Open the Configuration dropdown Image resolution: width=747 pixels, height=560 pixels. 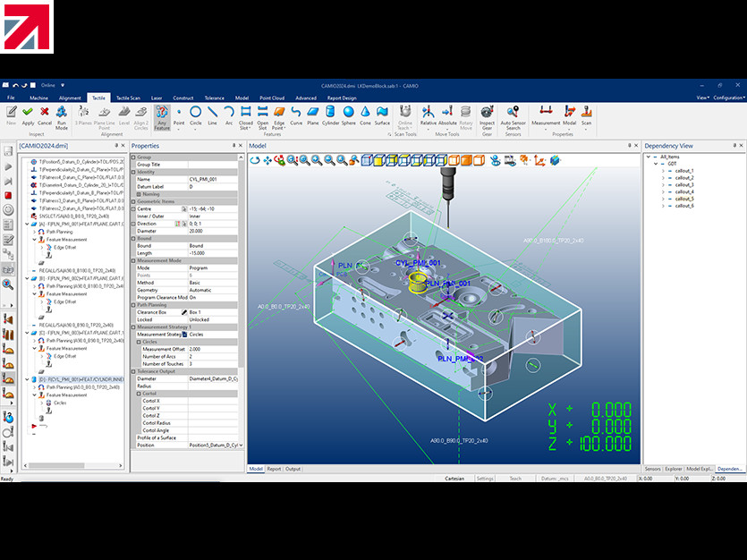[x=728, y=98]
